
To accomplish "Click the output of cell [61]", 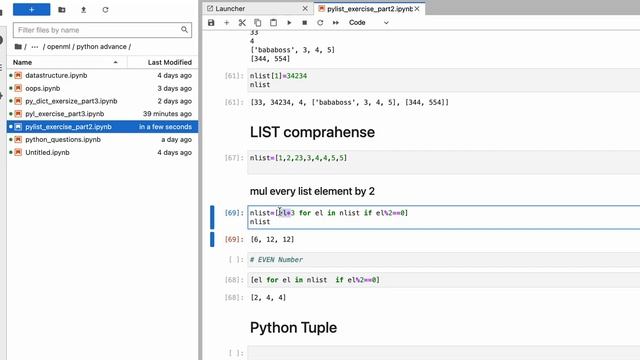I will (x=349, y=102).
